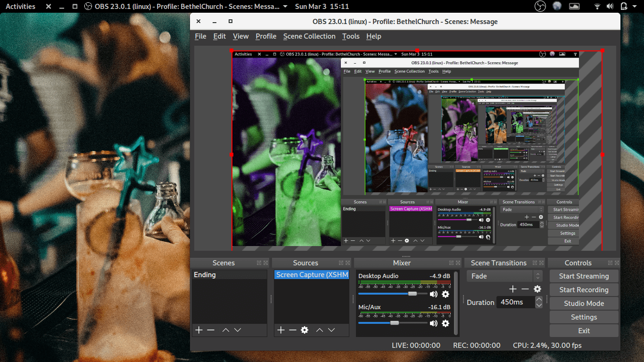Click the Mic/Aux volume slider
644x362 pixels.
tap(394, 324)
